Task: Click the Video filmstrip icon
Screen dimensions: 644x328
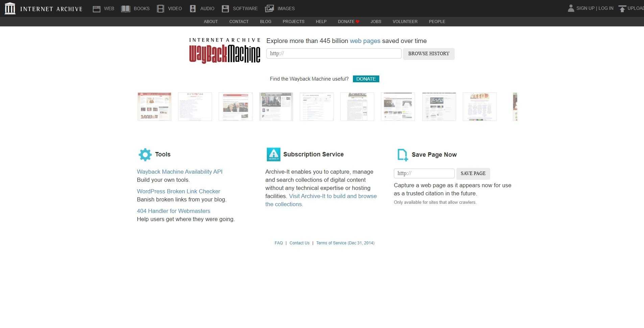Action: pyautogui.click(x=160, y=9)
